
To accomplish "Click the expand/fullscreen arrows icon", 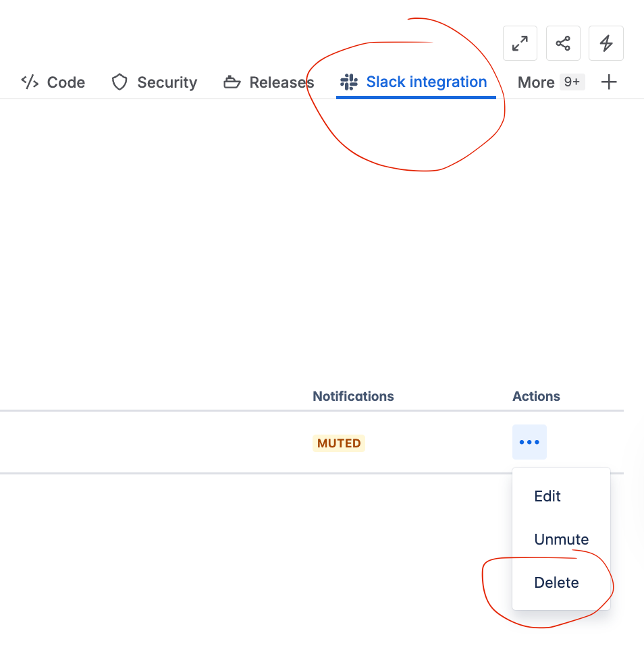I will click(x=520, y=43).
